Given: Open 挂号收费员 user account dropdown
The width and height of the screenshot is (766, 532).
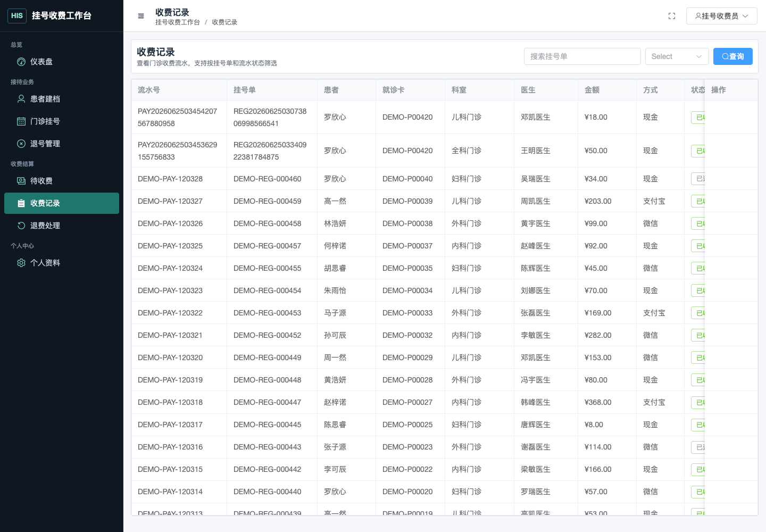Looking at the screenshot, I should [721, 16].
